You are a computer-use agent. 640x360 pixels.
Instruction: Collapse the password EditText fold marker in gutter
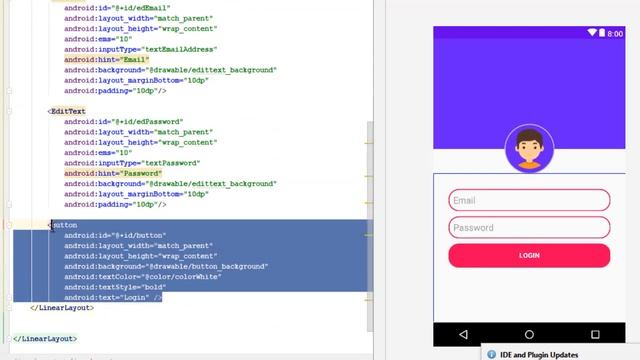[9, 111]
